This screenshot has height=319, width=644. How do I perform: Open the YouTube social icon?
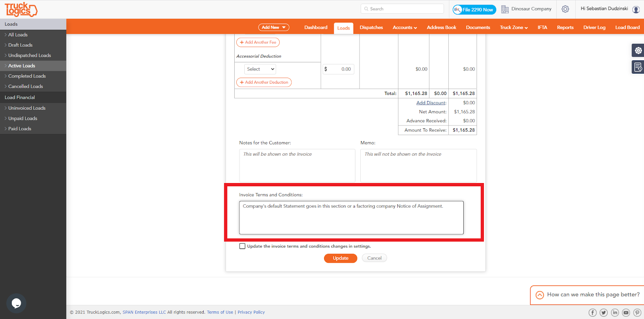click(626, 313)
